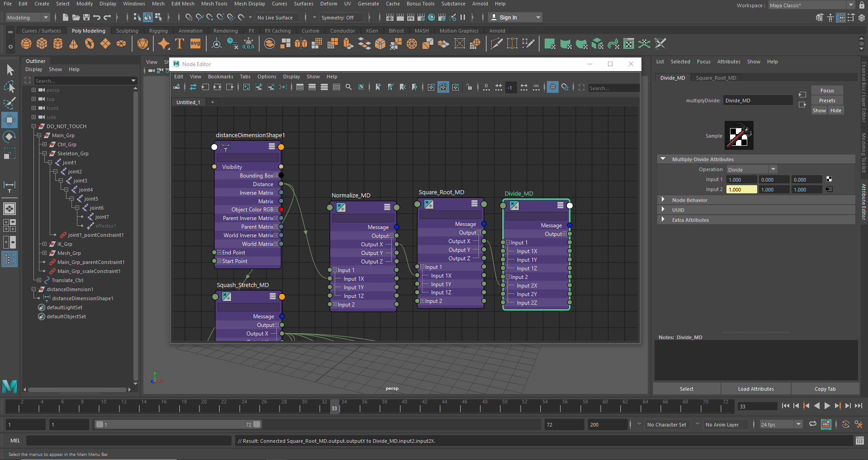Click the audio playback settings timeline icon
868x460 pixels.
[x=826, y=424]
